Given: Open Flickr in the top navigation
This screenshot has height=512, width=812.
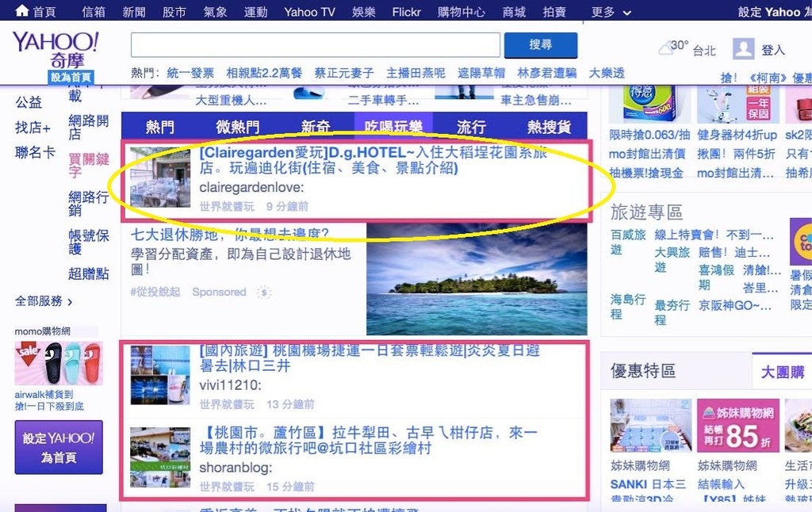Looking at the screenshot, I should pos(406,12).
